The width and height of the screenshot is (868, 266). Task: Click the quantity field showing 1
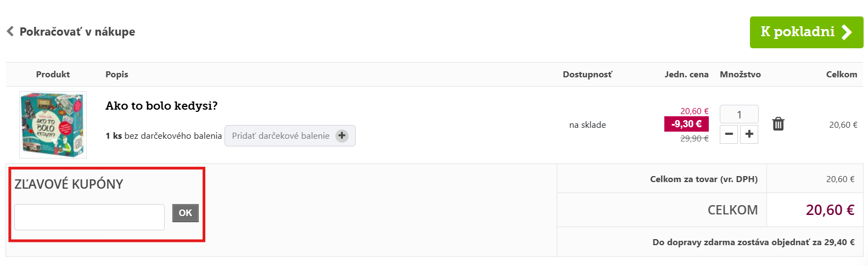pyautogui.click(x=739, y=115)
